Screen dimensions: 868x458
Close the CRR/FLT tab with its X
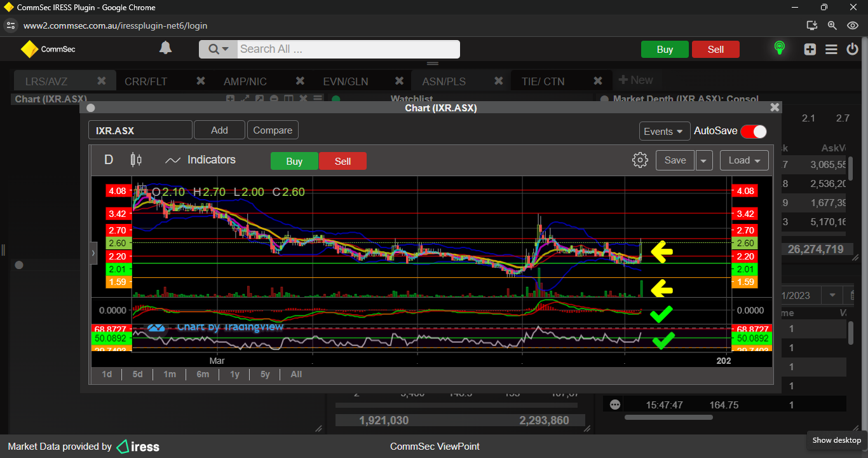click(x=201, y=81)
